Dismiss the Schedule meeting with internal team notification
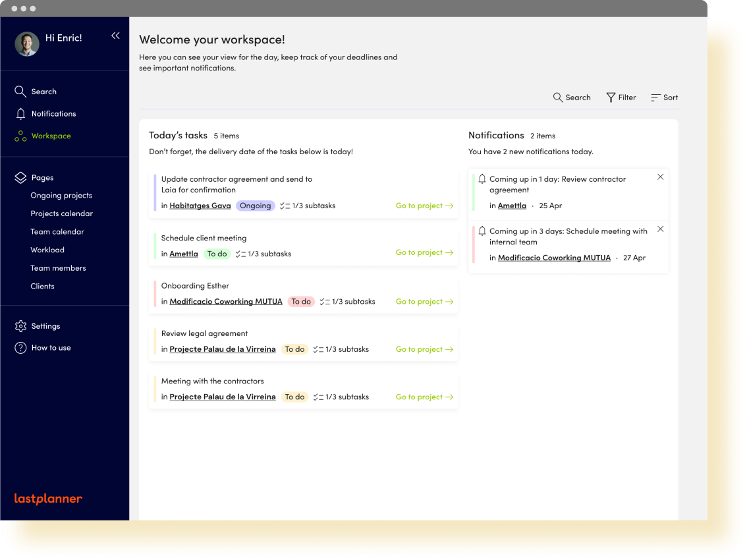The width and height of the screenshot is (747, 560). point(660,229)
